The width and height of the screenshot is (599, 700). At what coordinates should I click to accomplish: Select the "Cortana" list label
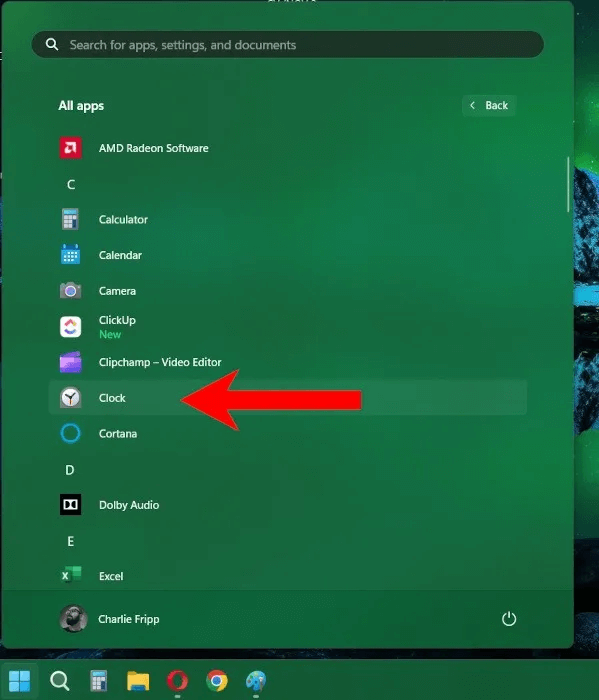pos(118,433)
